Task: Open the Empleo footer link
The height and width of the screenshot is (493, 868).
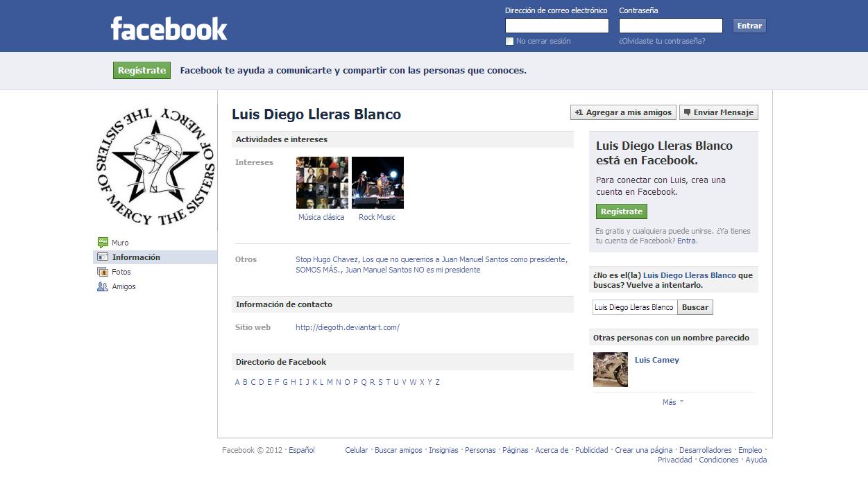Action: click(750, 450)
